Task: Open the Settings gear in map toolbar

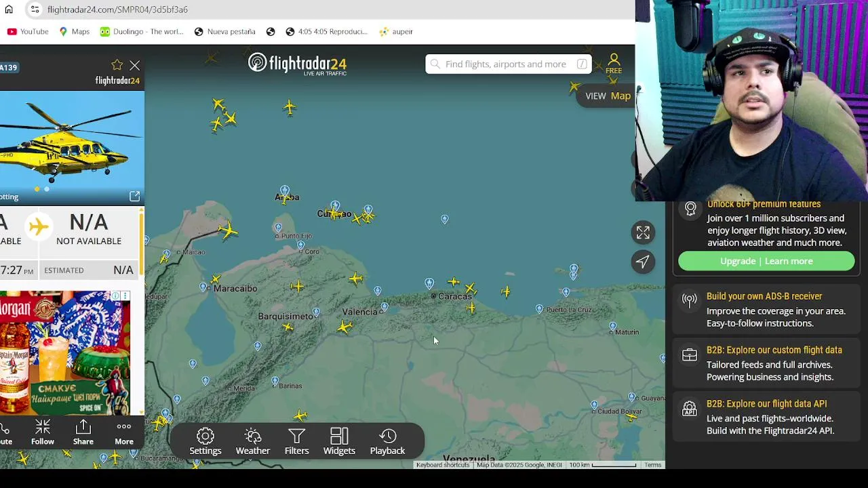Action: pos(205,442)
